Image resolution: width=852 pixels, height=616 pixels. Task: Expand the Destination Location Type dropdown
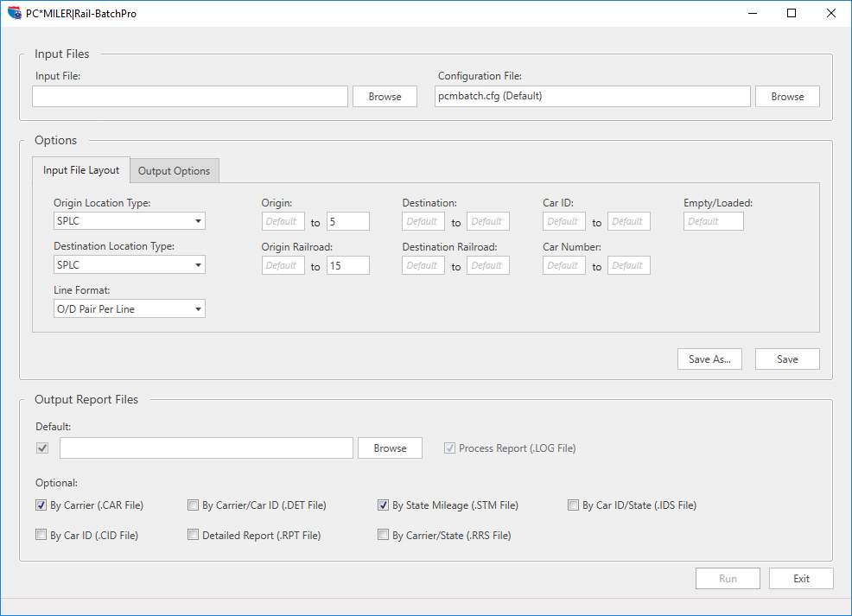pyautogui.click(x=130, y=265)
